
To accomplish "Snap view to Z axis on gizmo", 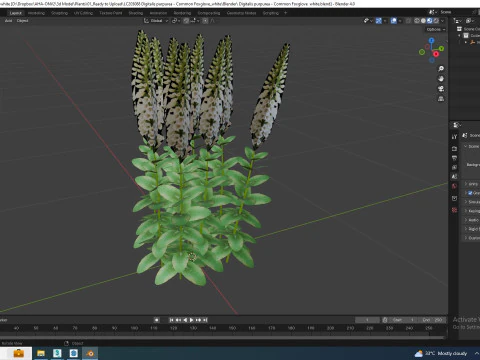I will coord(432,40).
